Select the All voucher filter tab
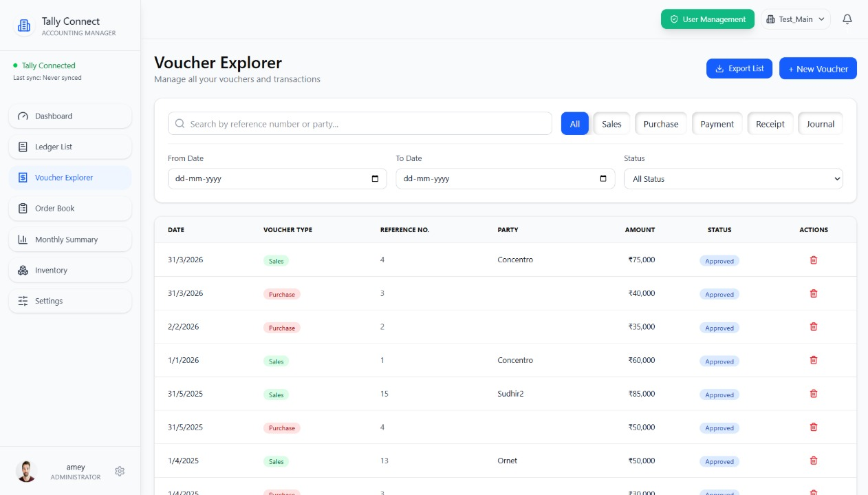This screenshot has height=495, width=868. pyautogui.click(x=575, y=124)
